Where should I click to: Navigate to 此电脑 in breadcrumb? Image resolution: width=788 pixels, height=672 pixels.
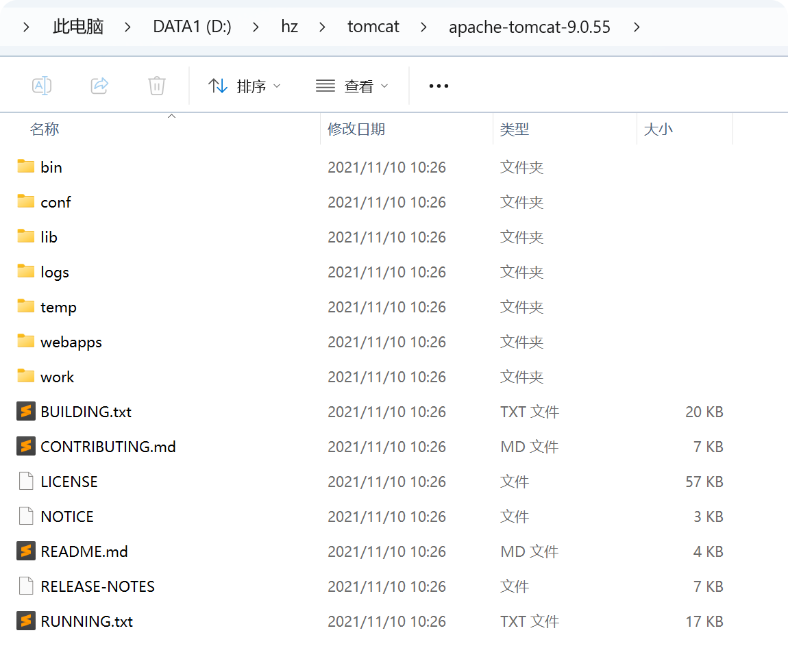pyautogui.click(x=78, y=27)
